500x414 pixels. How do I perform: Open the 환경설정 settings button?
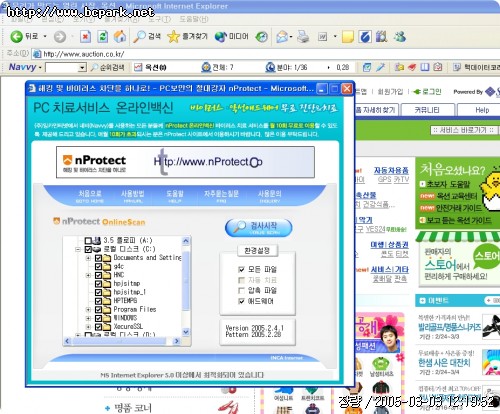tap(257, 250)
